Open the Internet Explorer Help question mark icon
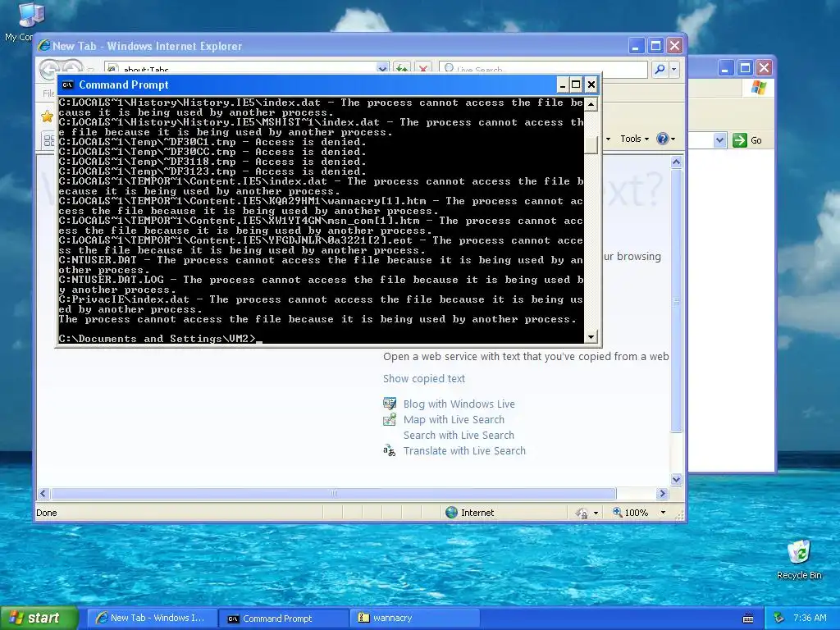The height and width of the screenshot is (630, 840). [x=663, y=139]
